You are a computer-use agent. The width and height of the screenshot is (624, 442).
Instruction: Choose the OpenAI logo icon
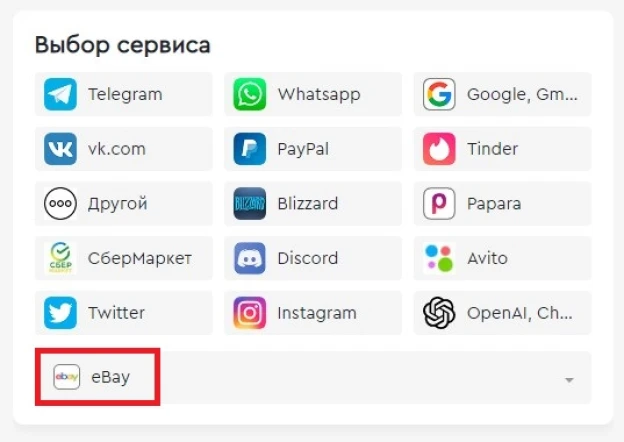point(439,313)
